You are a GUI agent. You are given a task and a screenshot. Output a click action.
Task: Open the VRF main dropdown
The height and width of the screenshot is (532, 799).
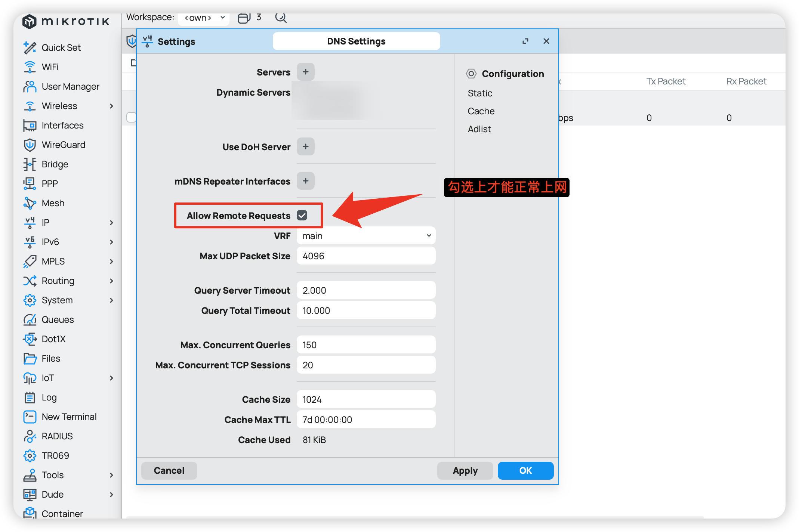tap(366, 236)
